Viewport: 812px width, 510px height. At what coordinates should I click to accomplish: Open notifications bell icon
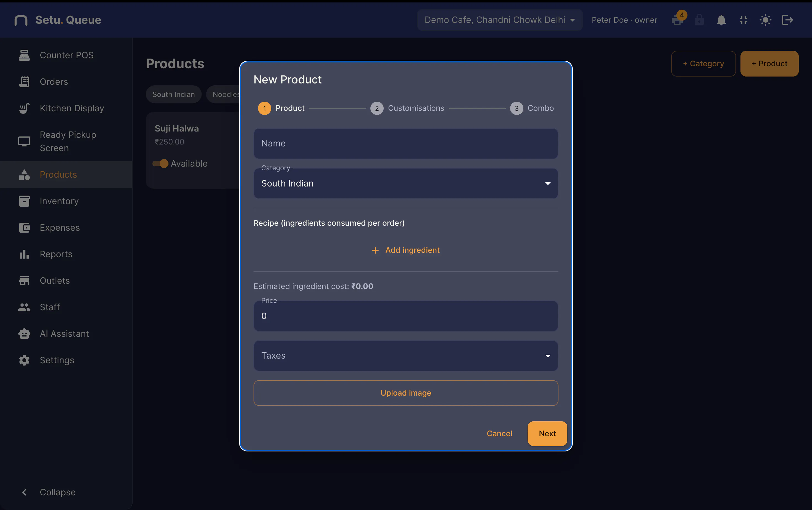pyautogui.click(x=721, y=20)
